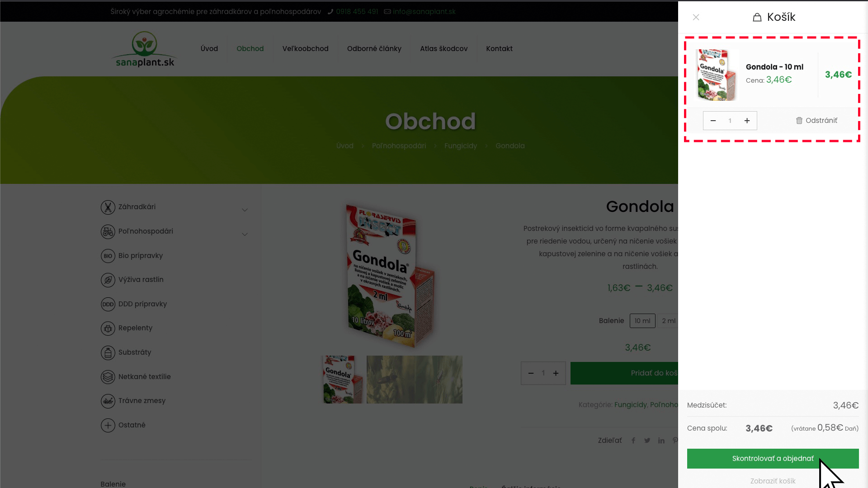
Task: Open the Repelenty bug icon
Action: (x=108, y=328)
